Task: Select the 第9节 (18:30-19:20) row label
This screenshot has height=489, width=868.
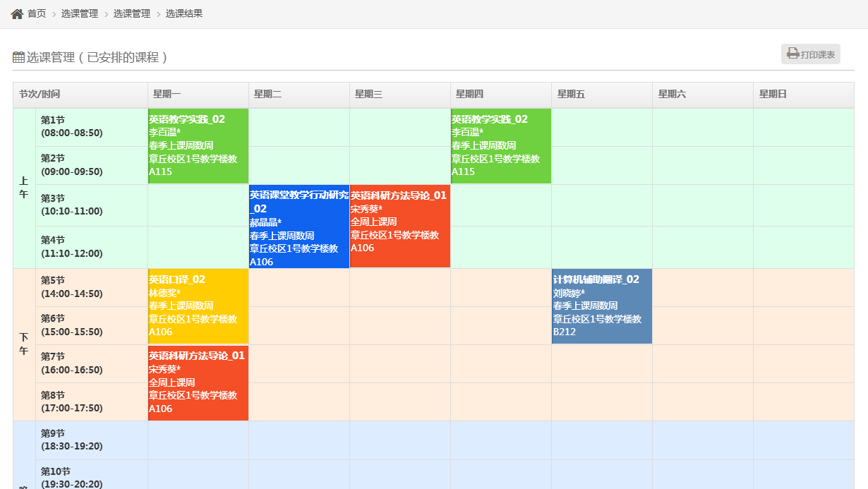Action: click(x=91, y=440)
